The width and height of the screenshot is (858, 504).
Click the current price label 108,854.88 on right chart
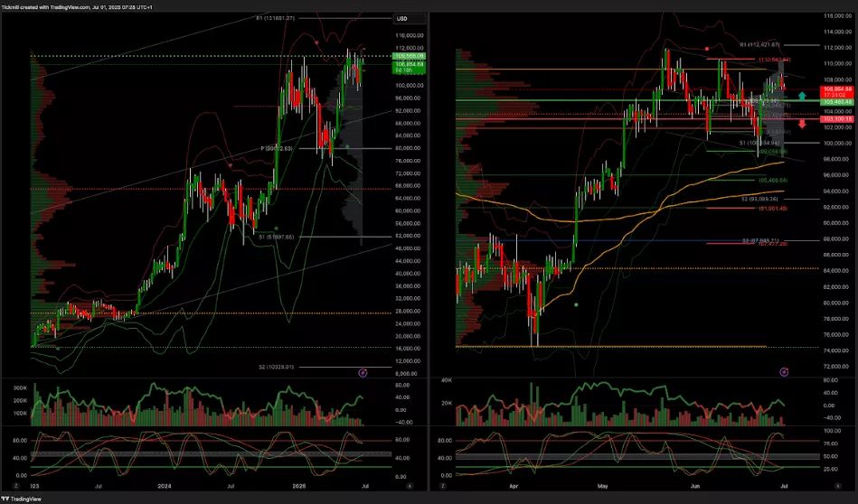(836, 89)
